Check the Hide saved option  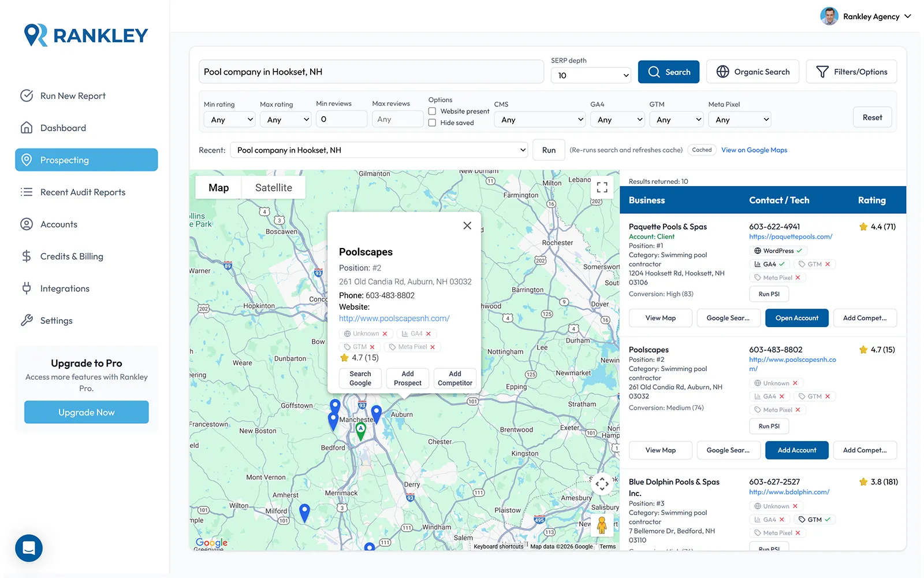click(432, 123)
